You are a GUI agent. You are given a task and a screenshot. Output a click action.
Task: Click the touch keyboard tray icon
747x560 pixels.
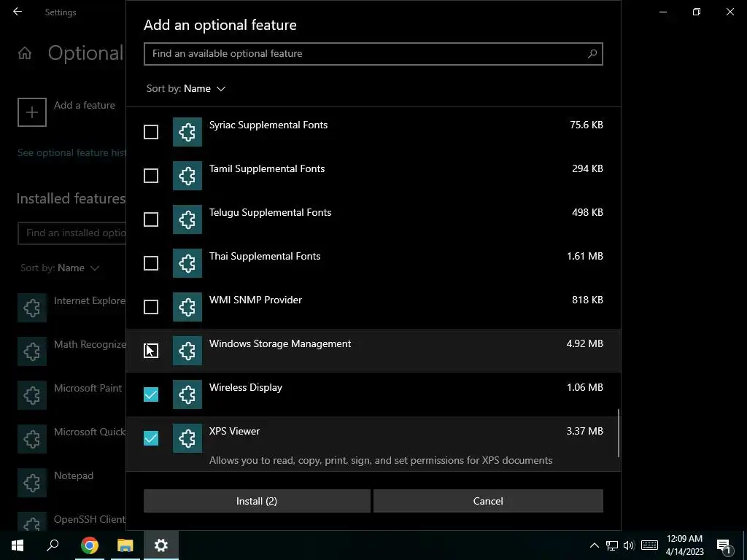[649, 545]
